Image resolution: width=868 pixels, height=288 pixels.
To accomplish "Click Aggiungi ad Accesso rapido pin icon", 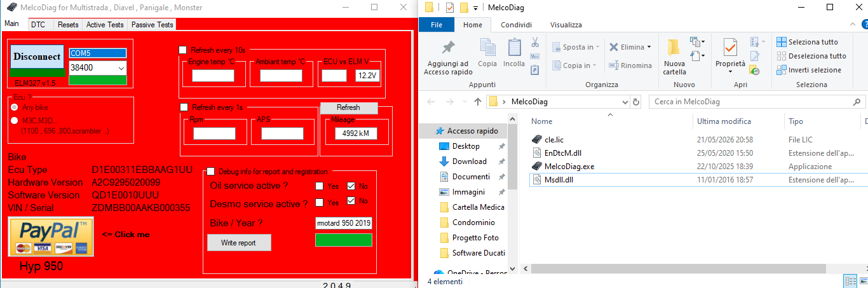I will [448, 47].
